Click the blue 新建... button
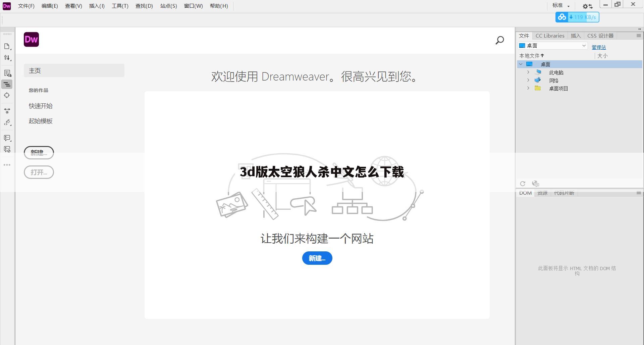The height and width of the screenshot is (345, 644). (317, 258)
